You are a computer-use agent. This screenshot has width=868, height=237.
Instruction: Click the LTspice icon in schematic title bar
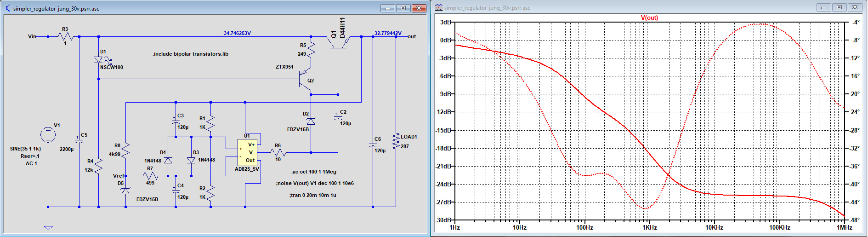[8, 8]
